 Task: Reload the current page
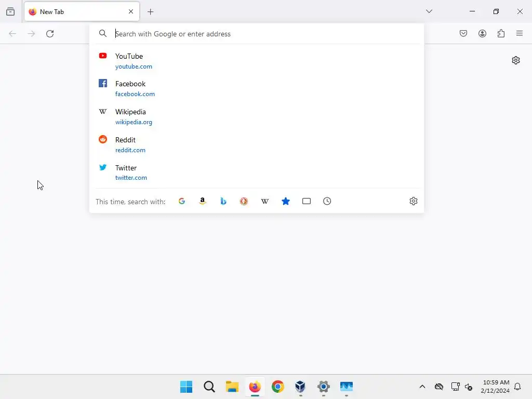(50, 34)
